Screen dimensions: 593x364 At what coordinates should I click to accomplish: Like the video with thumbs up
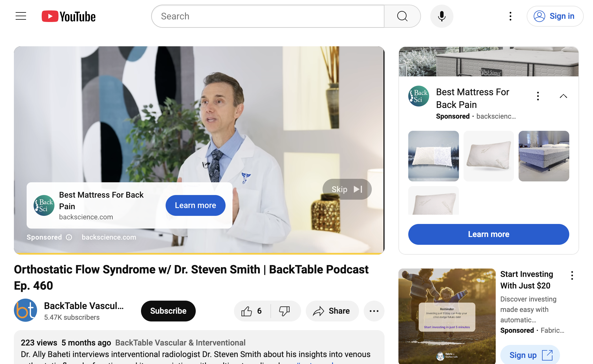[252, 311]
